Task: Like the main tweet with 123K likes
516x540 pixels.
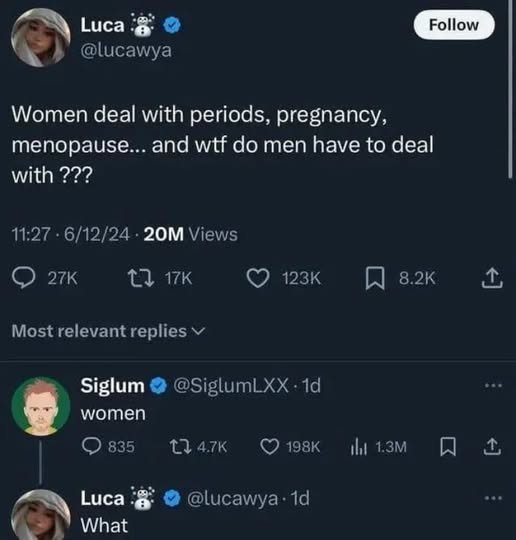Action: (259, 278)
